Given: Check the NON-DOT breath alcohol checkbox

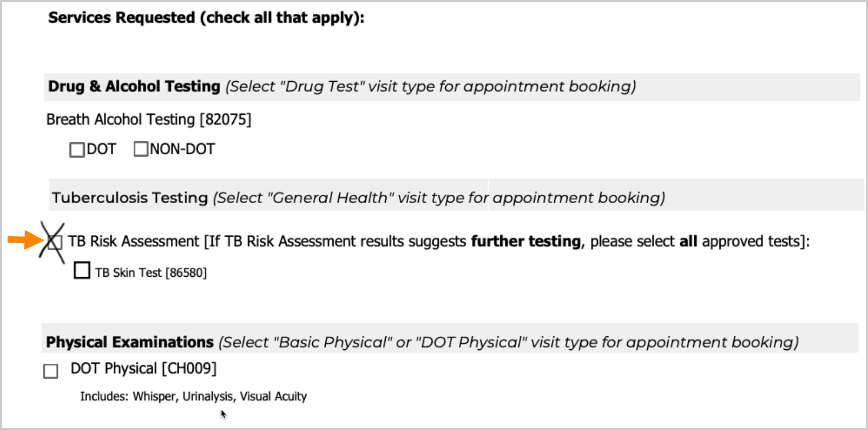Looking at the screenshot, I should pos(141,149).
